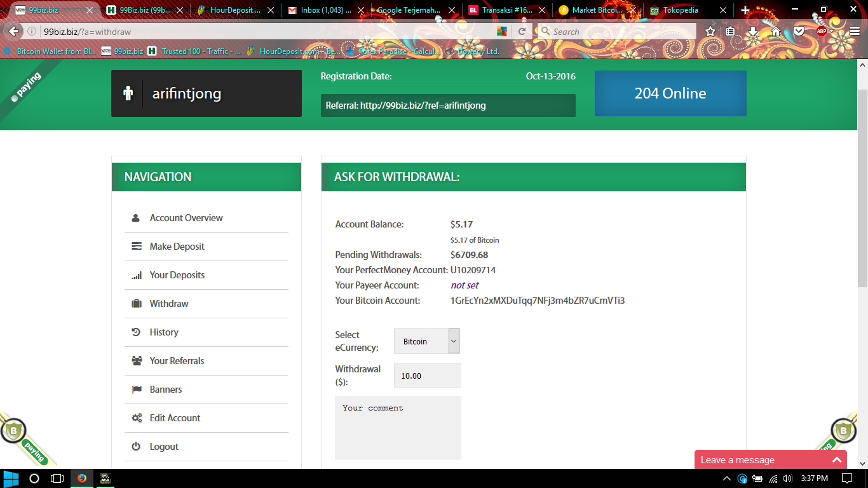Image resolution: width=868 pixels, height=488 pixels.
Task: Click the browser back arrow button
Action: point(14,31)
